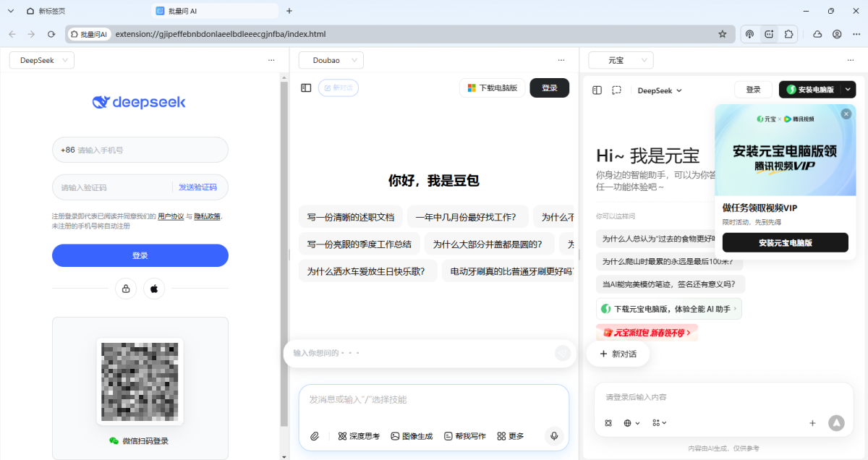Screen dimensions: 868x460
Task: Click the phone number input field on DeepSeek
Action: tap(140, 150)
